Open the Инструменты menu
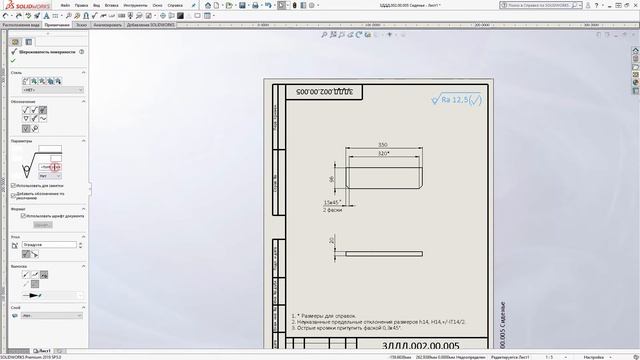640x360 pixels. [135, 6]
